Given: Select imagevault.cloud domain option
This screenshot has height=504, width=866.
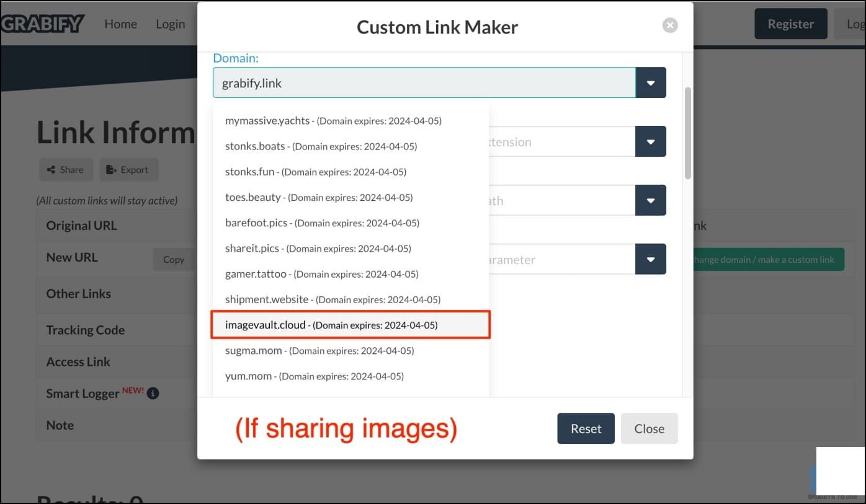Looking at the screenshot, I should [x=350, y=324].
